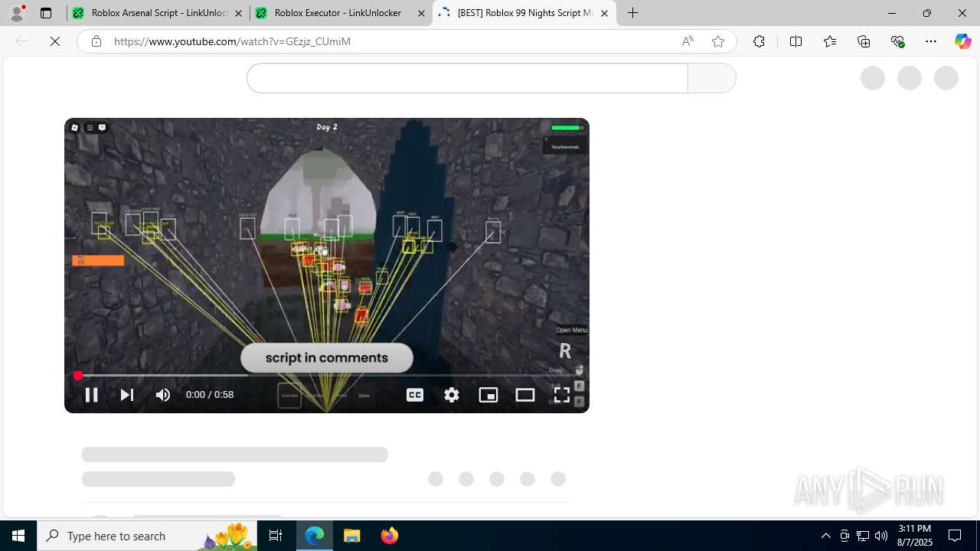The image size is (980, 551).
Task: Click the YouTube search button
Action: point(712,78)
